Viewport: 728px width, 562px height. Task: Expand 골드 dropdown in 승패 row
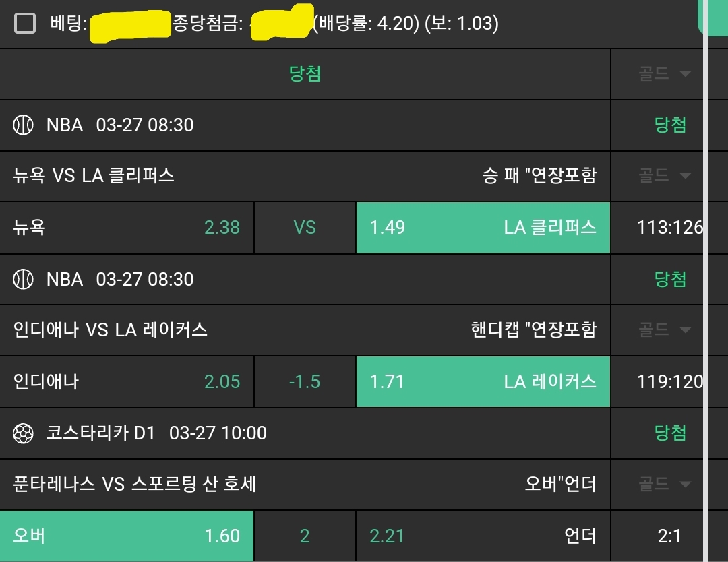[665, 176]
